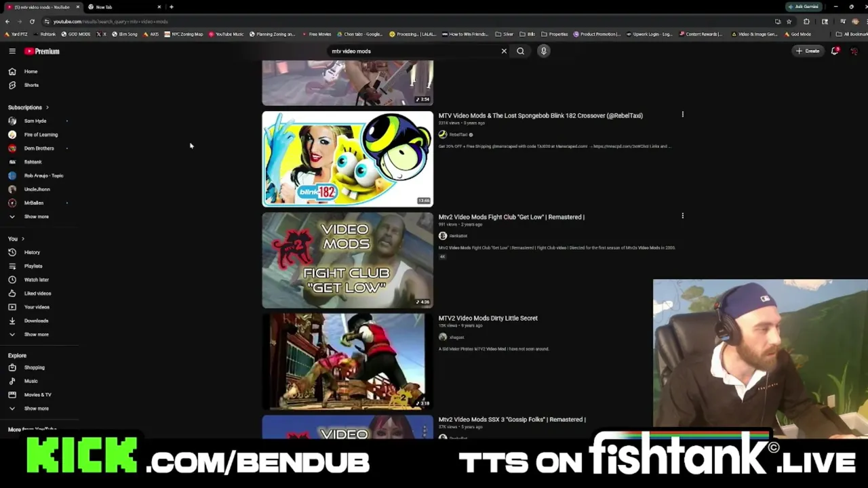Open Your videos in the sidebar
This screenshot has height=488, width=868.
pos(29,307)
